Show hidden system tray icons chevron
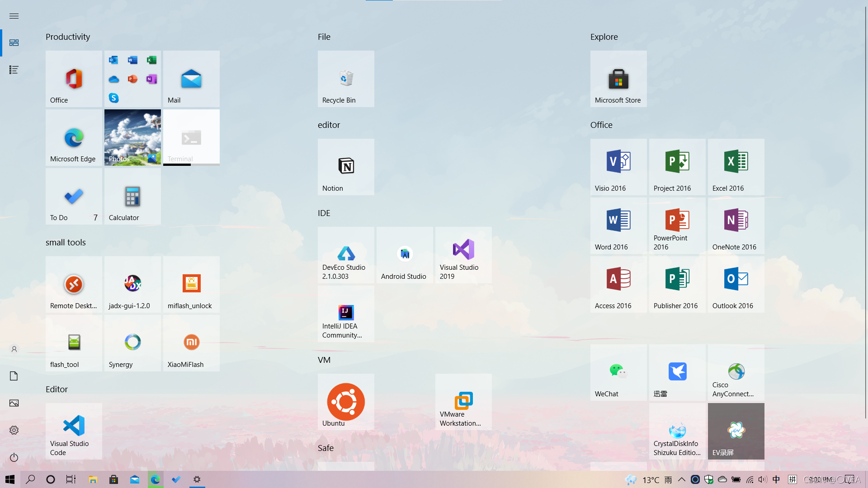Image resolution: width=868 pixels, height=488 pixels. (681, 479)
